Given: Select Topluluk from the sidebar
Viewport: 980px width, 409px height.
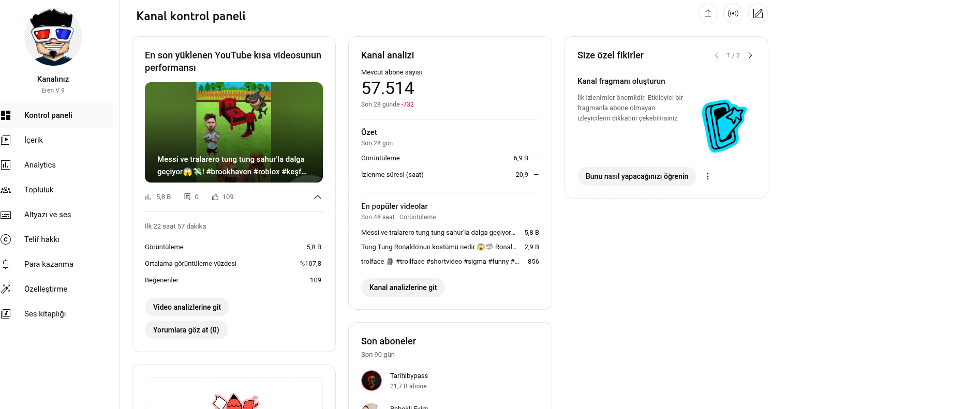Looking at the screenshot, I should pyautogui.click(x=56, y=190).
